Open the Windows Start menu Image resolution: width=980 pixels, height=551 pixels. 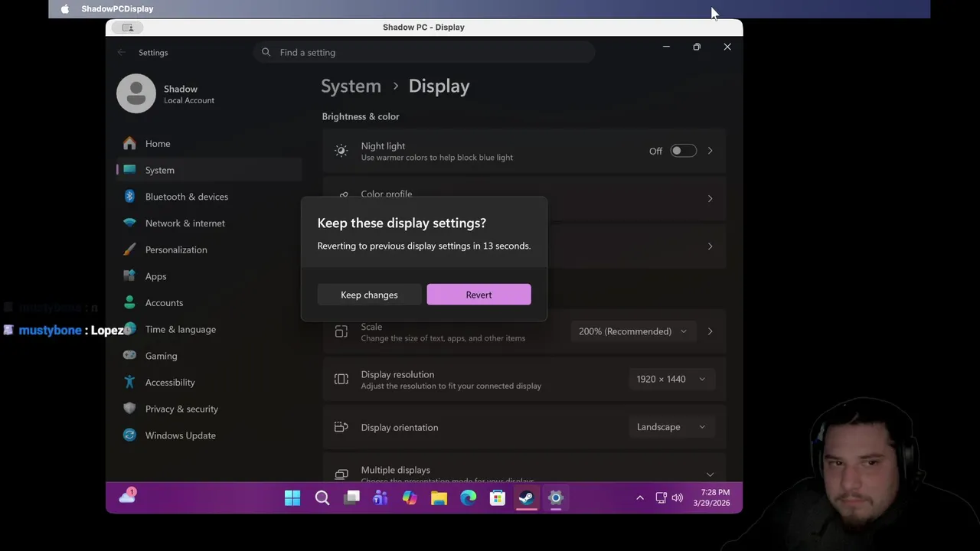point(292,498)
